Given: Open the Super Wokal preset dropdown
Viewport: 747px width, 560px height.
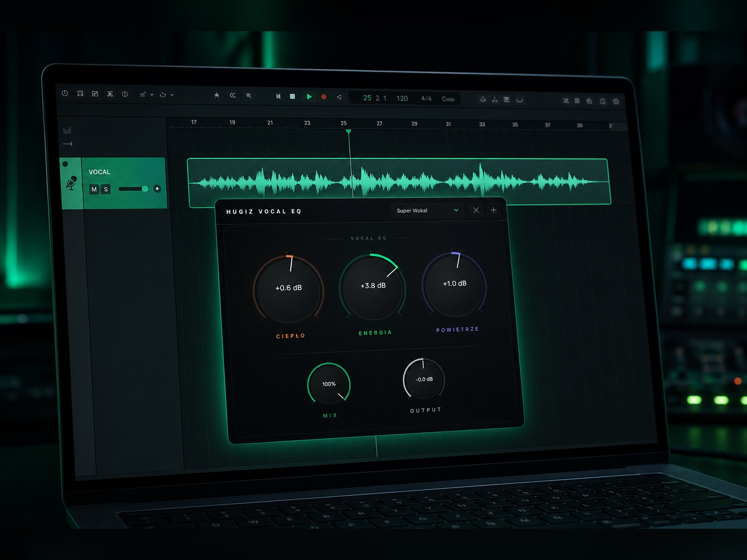Looking at the screenshot, I should click(x=427, y=210).
